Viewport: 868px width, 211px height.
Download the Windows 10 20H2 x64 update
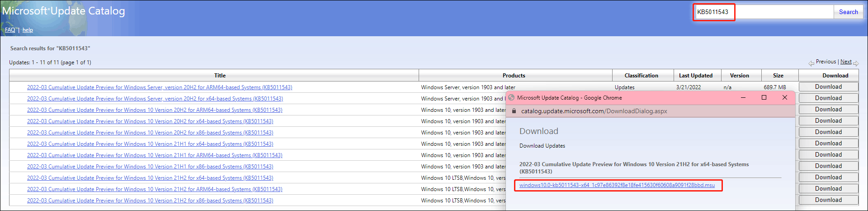tap(828, 121)
